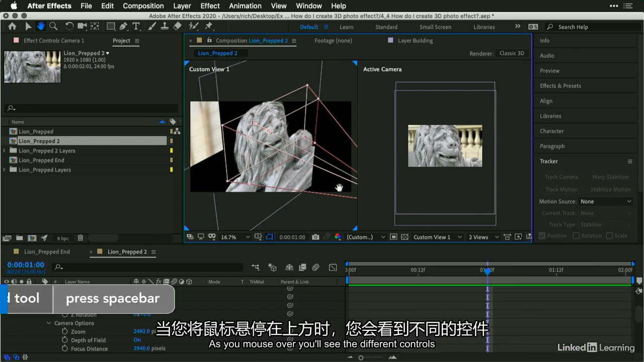Image resolution: width=644 pixels, height=362 pixels.
Task: Open the Composition menu
Action: coord(143,6)
